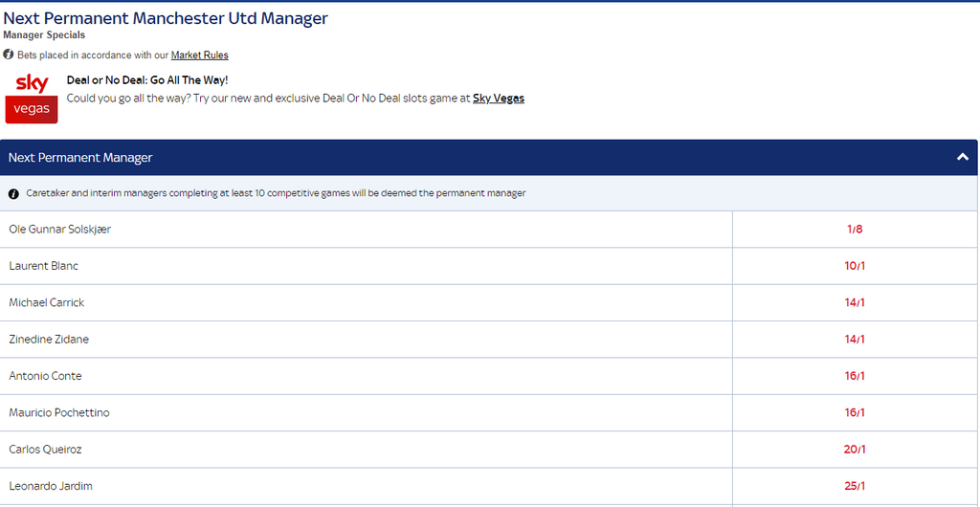980x507 pixels.
Task: Choose Michael Carrick 14/1 odds
Action: [855, 302]
